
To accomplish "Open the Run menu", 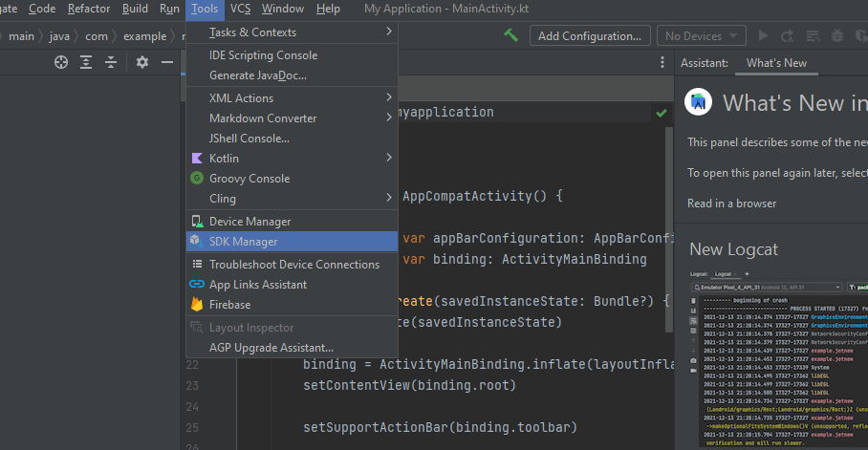I will click(169, 9).
